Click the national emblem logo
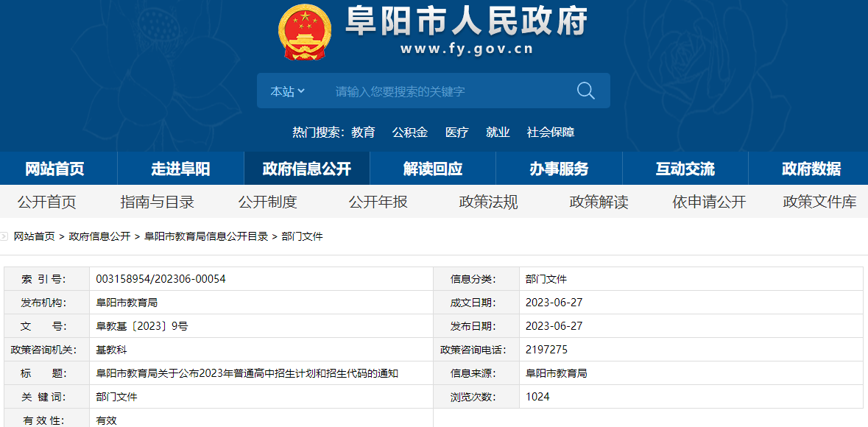This screenshot has width=868, height=427. 305,32
